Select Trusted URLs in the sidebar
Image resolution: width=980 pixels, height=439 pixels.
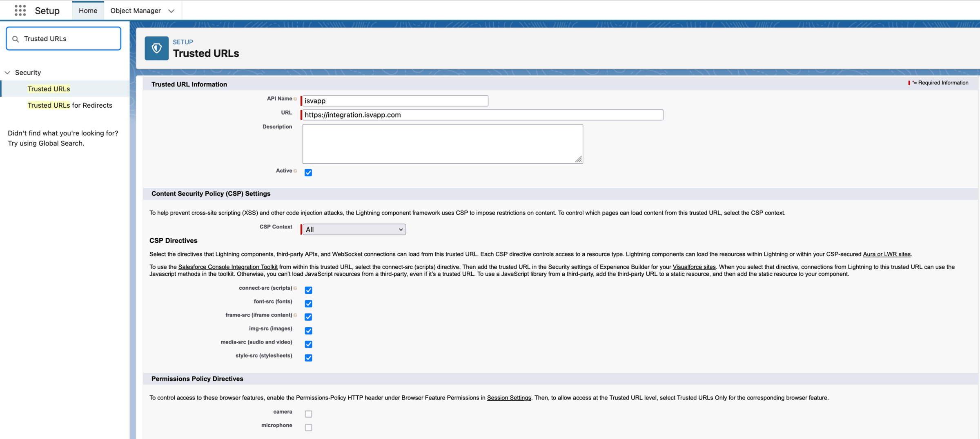point(49,89)
